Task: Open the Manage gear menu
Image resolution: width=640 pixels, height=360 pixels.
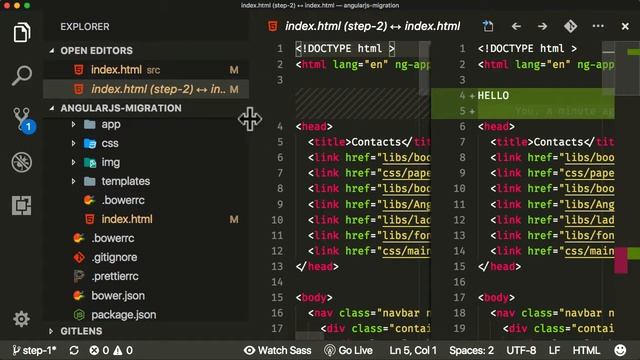Action: pyautogui.click(x=21, y=319)
